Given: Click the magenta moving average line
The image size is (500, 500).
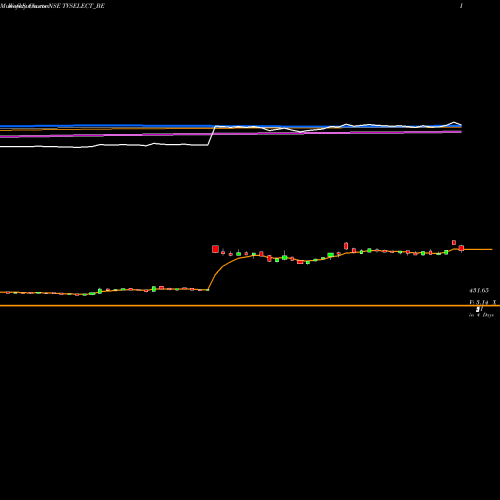Looking at the screenshot, I should pyautogui.click(x=231, y=134).
